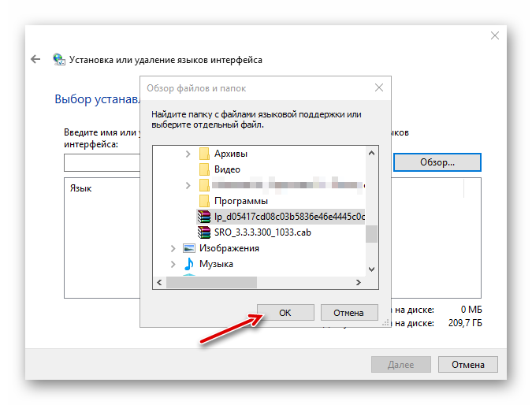Click the lp_d05417 archive file icon

204,217
